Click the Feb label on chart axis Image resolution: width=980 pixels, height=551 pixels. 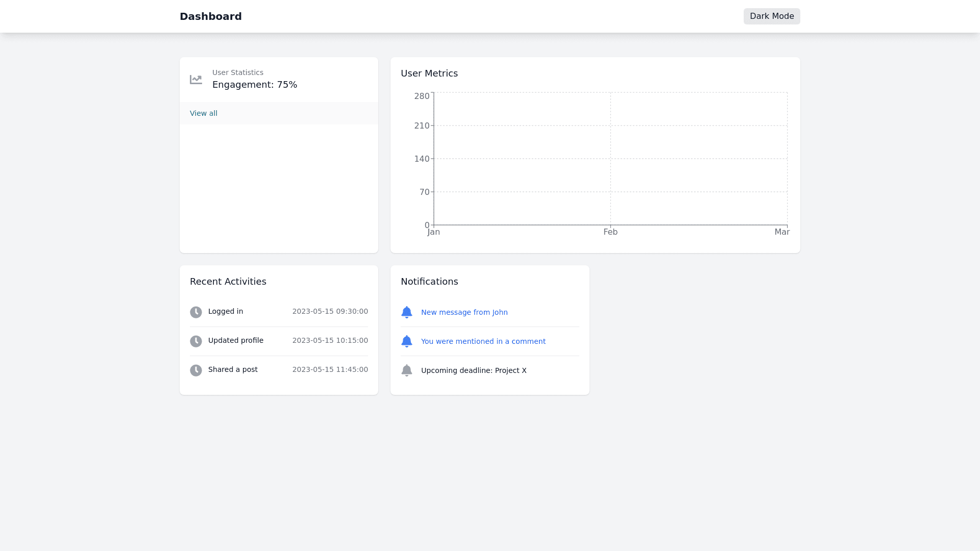[x=610, y=232]
